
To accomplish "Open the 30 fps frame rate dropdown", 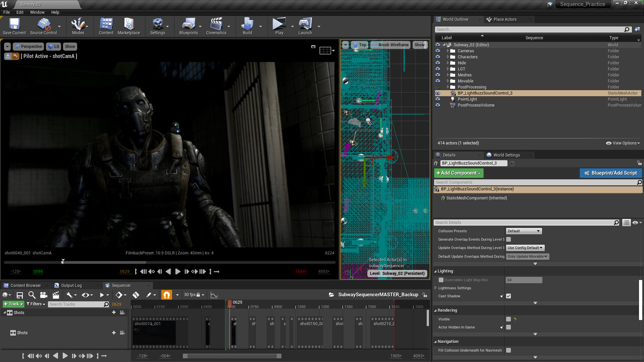I will click(x=194, y=295).
